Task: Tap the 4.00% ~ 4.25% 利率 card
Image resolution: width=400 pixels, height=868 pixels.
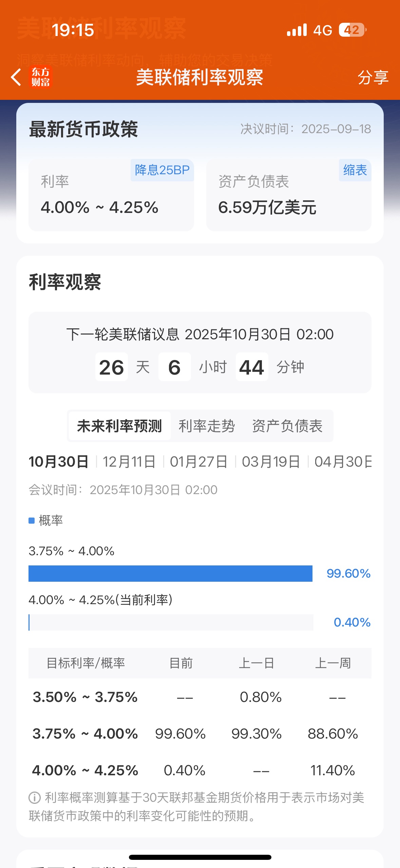Action: [111, 200]
